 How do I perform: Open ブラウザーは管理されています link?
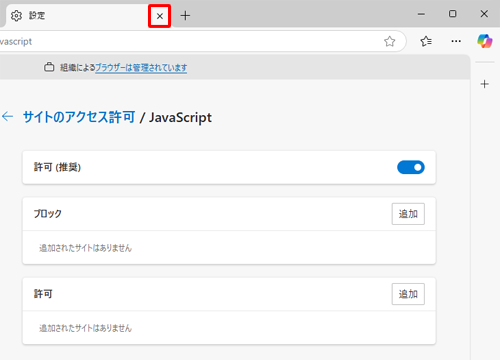point(141,68)
